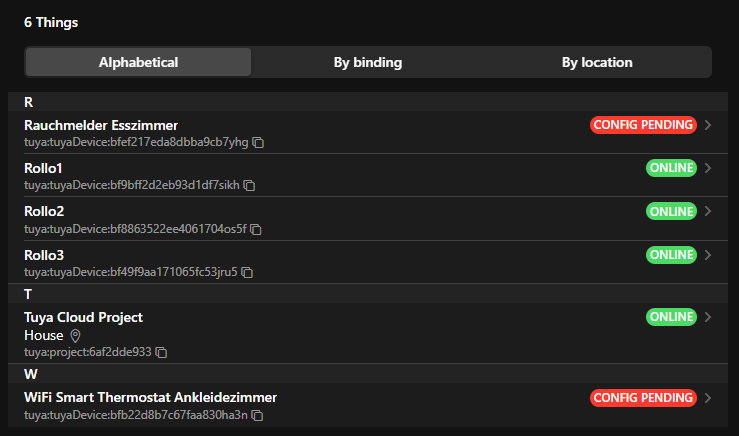Select the WiFi Smart Thermostat Ankleidezimmer name

150,397
